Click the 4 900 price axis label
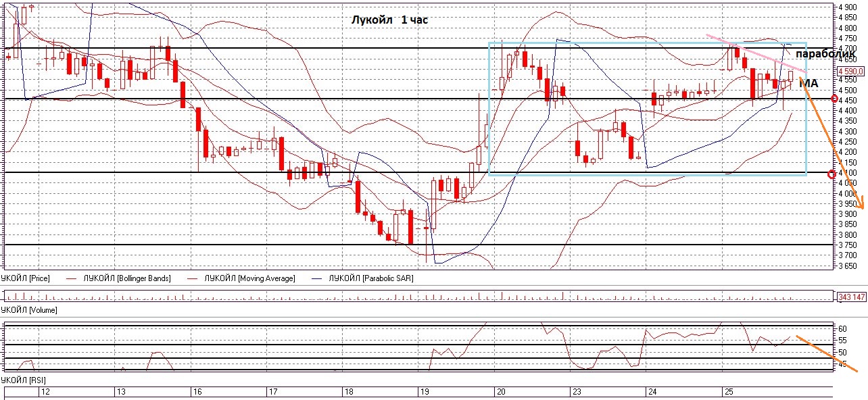Screen dimensions: 868x400 [848, 7]
